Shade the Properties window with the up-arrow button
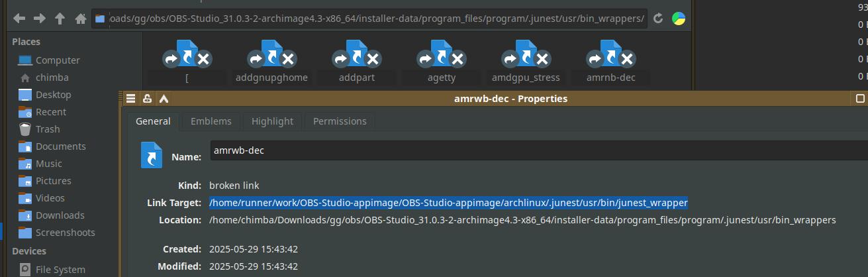 pyautogui.click(x=164, y=99)
